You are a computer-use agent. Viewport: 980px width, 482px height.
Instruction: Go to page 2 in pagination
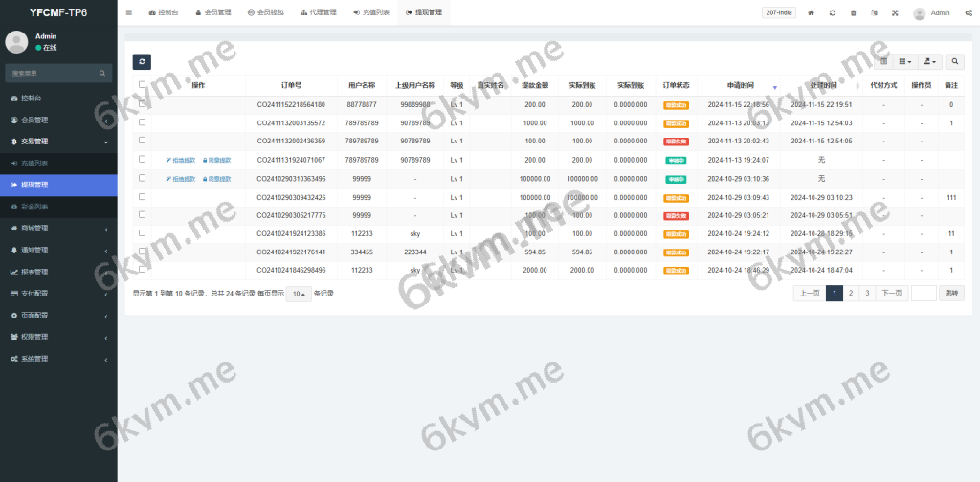point(850,293)
